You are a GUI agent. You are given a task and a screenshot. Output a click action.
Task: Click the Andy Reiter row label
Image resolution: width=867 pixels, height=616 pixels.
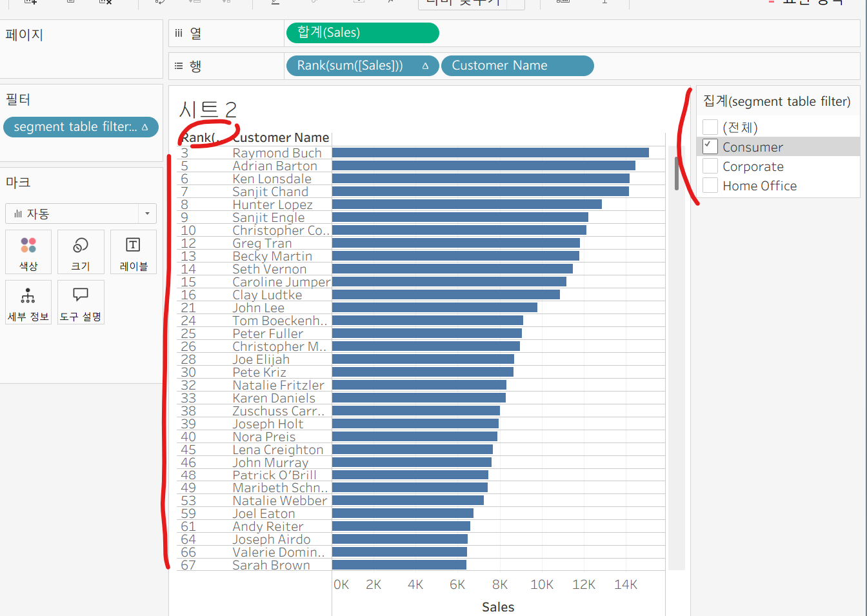click(268, 526)
